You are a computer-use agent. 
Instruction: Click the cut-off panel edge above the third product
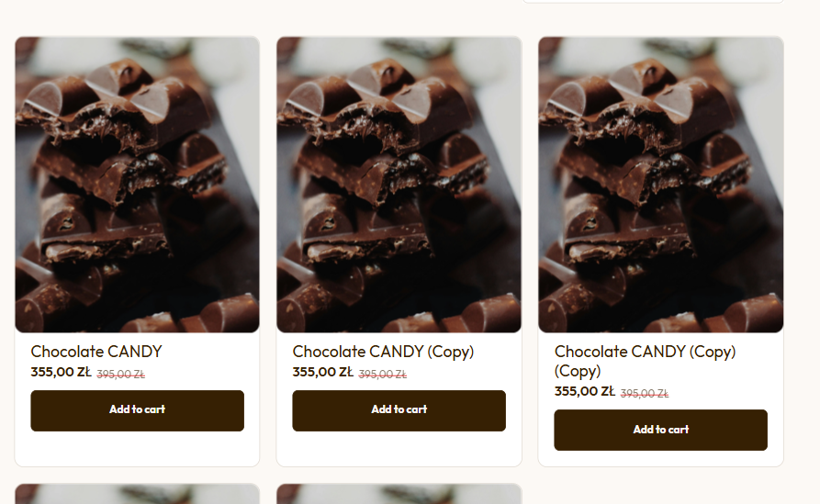pos(653,2)
